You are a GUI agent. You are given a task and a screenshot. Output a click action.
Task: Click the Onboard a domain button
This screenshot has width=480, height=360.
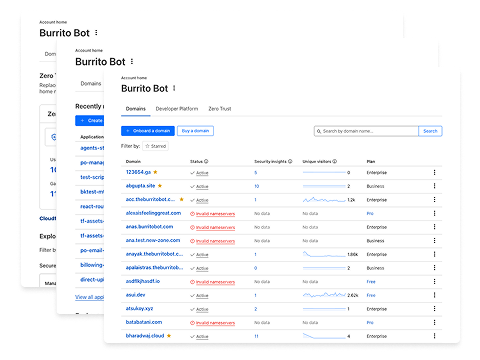pos(148,131)
